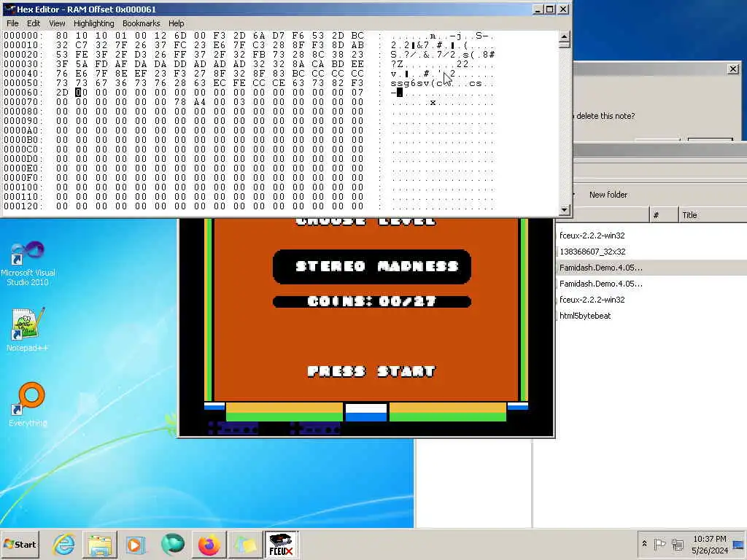Open the Notepad++ desktop shortcut
Image resolution: width=747 pixels, height=560 pixels.
point(28,330)
